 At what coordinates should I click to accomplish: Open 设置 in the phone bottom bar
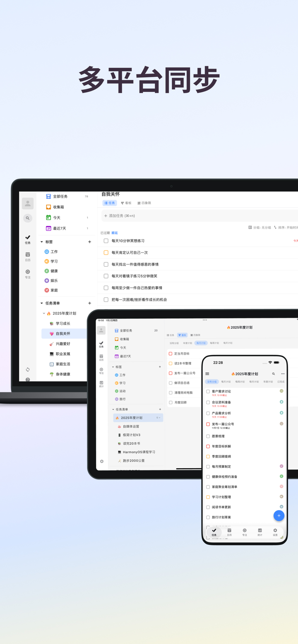(x=275, y=532)
